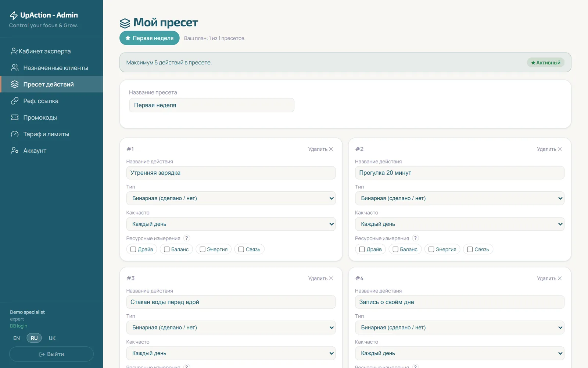Click the Активный status badge
Viewport: 588px width, 368px height.
[x=546, y=63]
